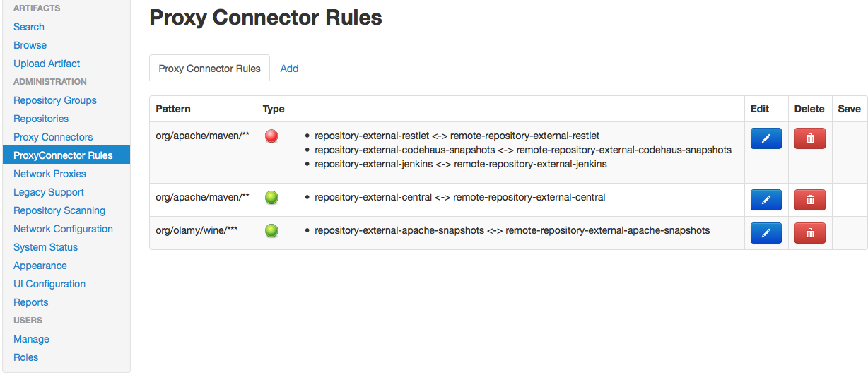
Task: Select ProxyConnector Rules in sidebar
Action: (63, 155)
